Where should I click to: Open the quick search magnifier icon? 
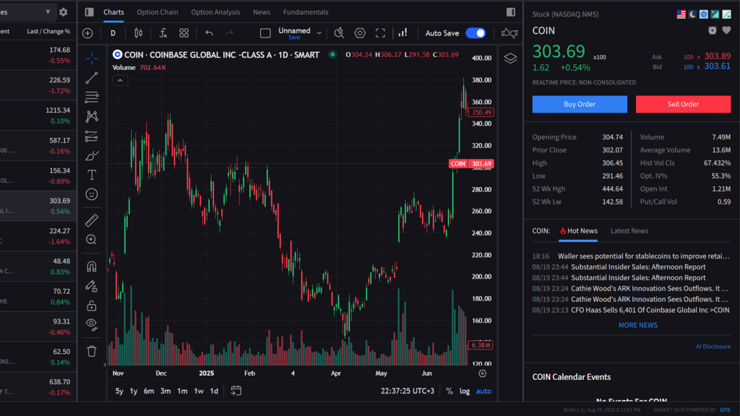pos(339,33)
